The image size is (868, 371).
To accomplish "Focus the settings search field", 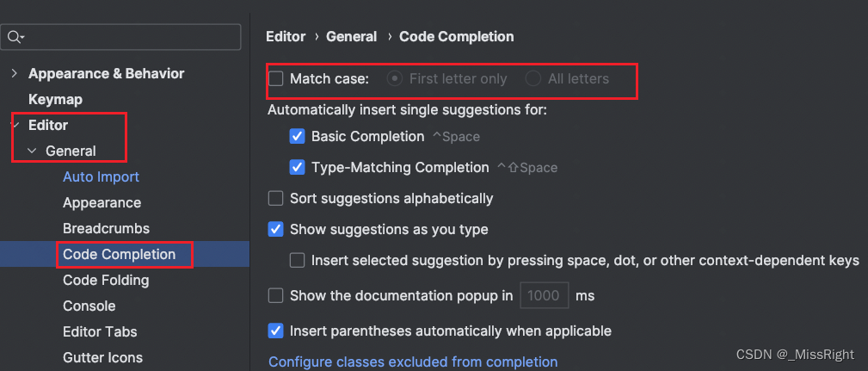I will 129,37.
